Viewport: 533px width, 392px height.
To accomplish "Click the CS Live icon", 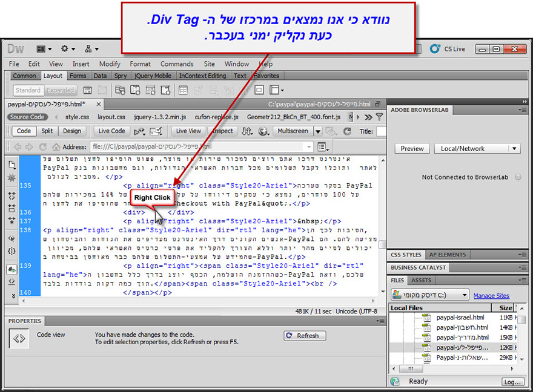I will coord(435,49).
